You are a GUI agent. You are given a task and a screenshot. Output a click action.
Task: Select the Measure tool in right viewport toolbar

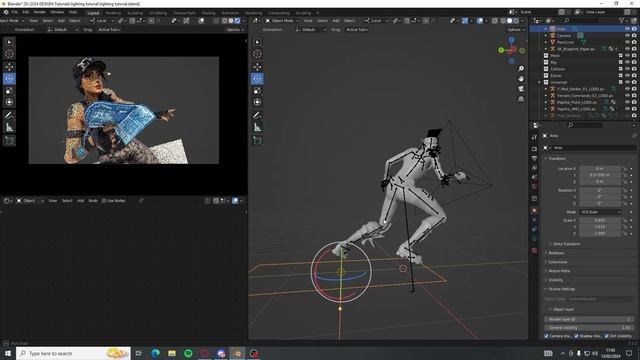(257, 128)
